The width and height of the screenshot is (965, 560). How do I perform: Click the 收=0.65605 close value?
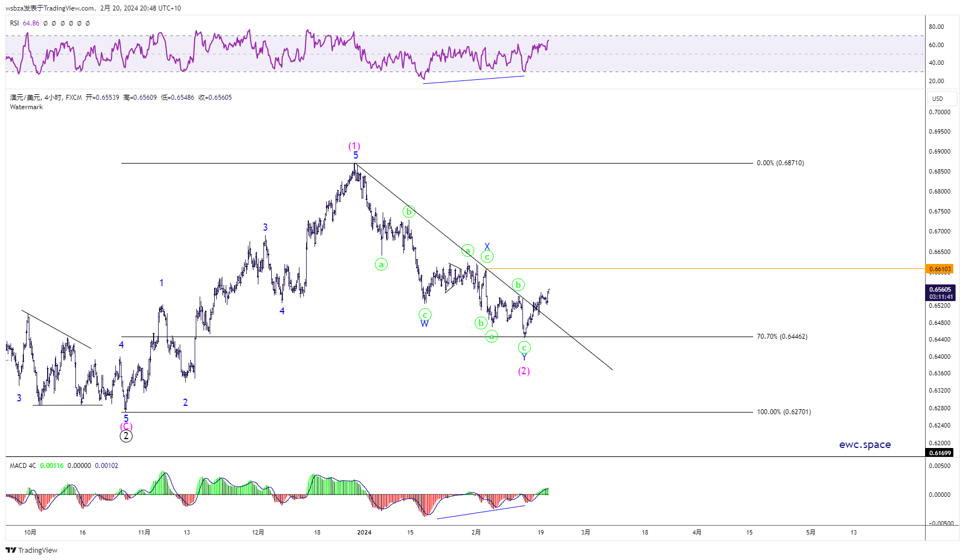[215, 98]
